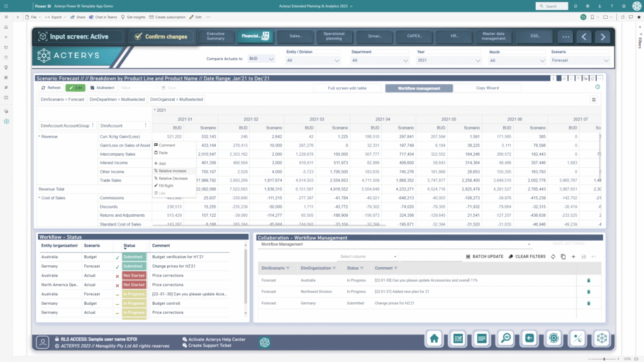Click Confirm changes button

coord(162,36)
